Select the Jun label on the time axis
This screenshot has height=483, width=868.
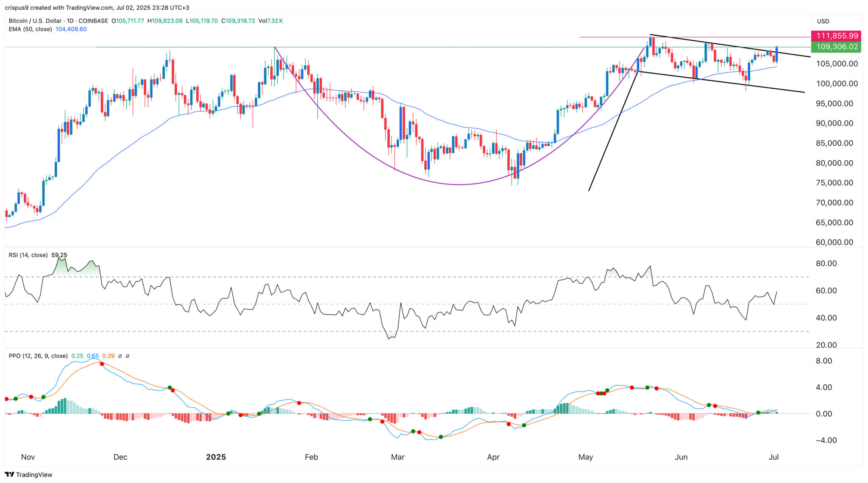click(681, 457)
